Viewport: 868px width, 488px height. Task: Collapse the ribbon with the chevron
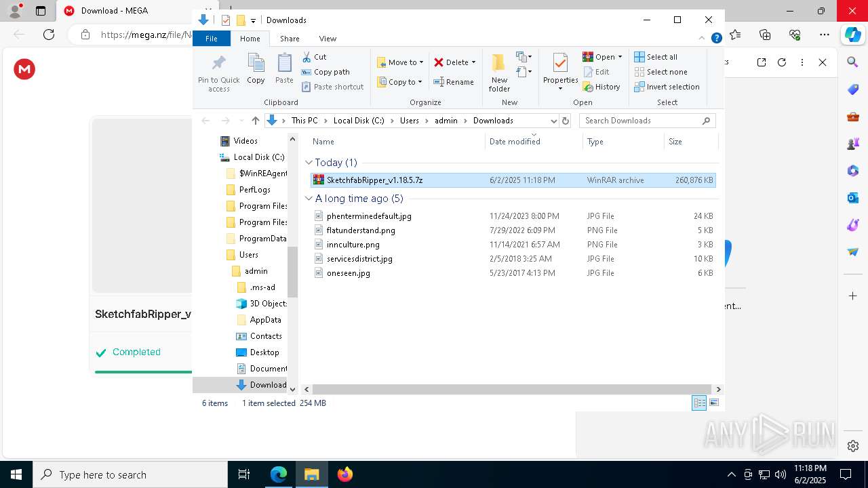click(702, 39)
